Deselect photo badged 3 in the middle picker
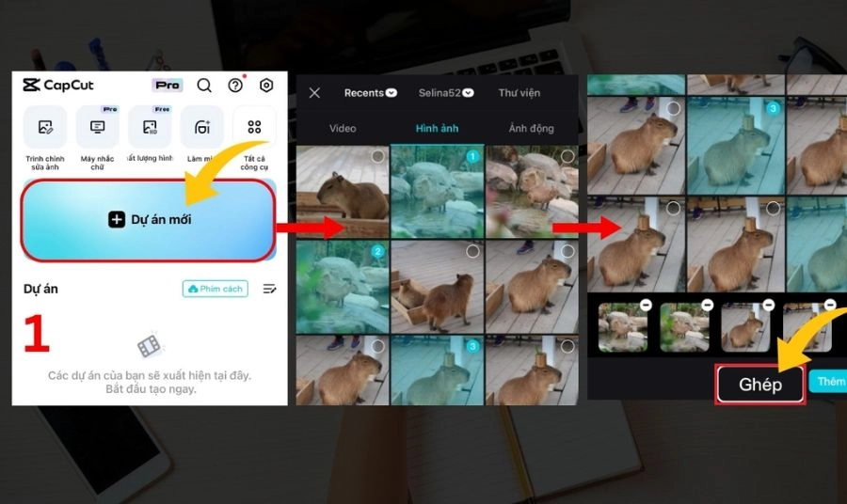The width and height of the screenshot is (847, 504). (x=472, y=346)
